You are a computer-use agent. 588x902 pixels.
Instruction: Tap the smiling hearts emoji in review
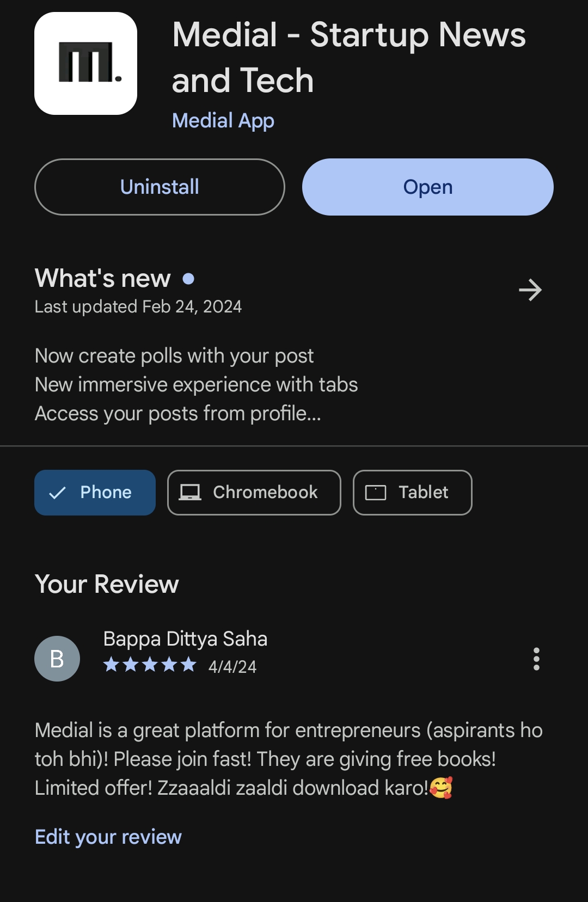coord(441,788)
